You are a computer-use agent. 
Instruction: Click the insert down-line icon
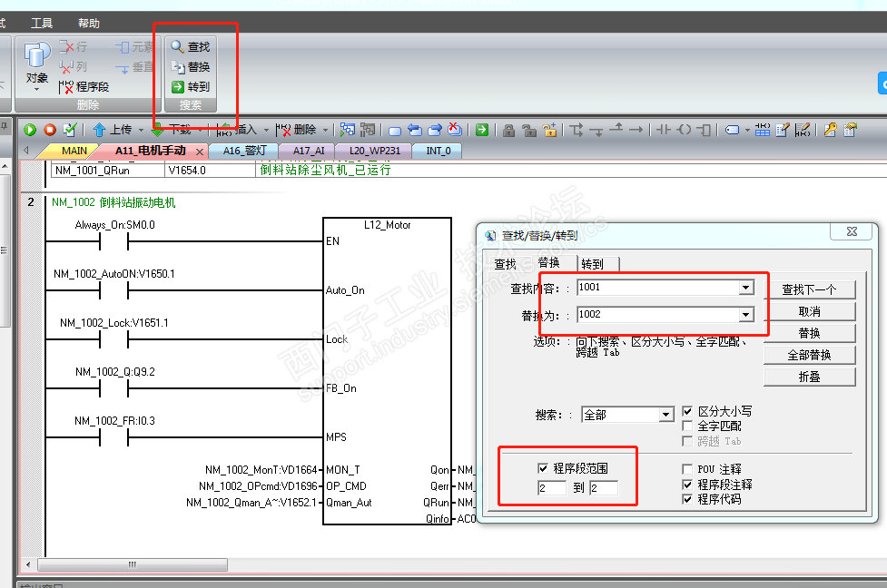coord(596,131)
